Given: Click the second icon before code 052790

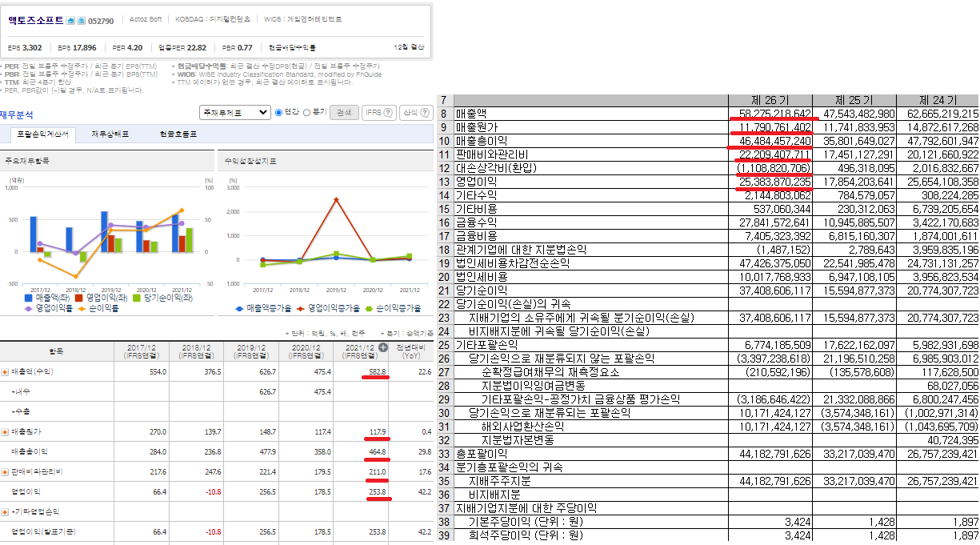Looking at the screenshot, I should point(79,19).
